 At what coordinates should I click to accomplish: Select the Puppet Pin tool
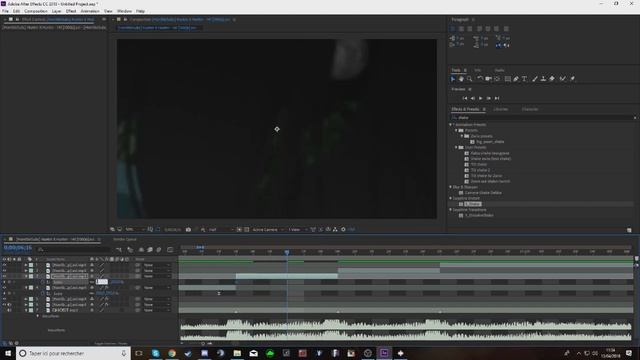click(572, 79)
